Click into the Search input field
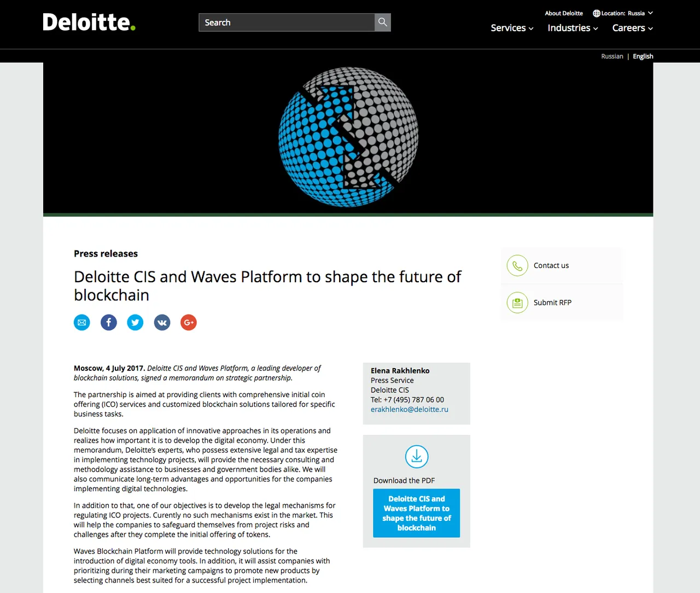700x593 pixels. tap(287, 22)
